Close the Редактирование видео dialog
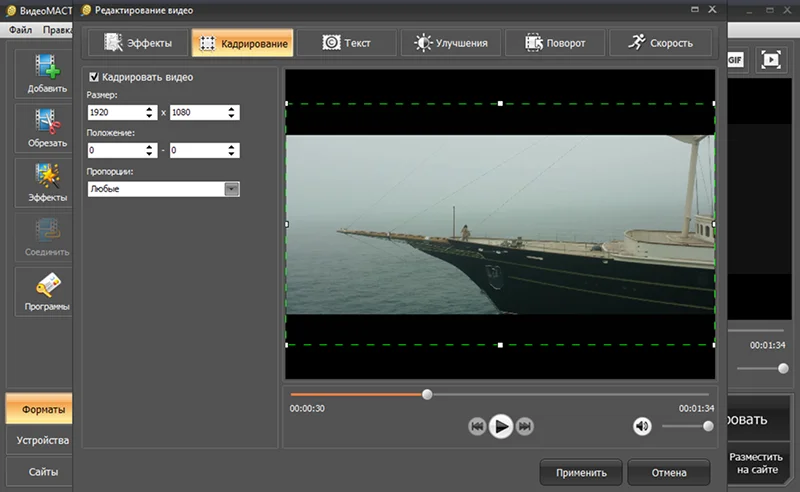This screenshot has width=800, height=492. (x=712, y=9)
